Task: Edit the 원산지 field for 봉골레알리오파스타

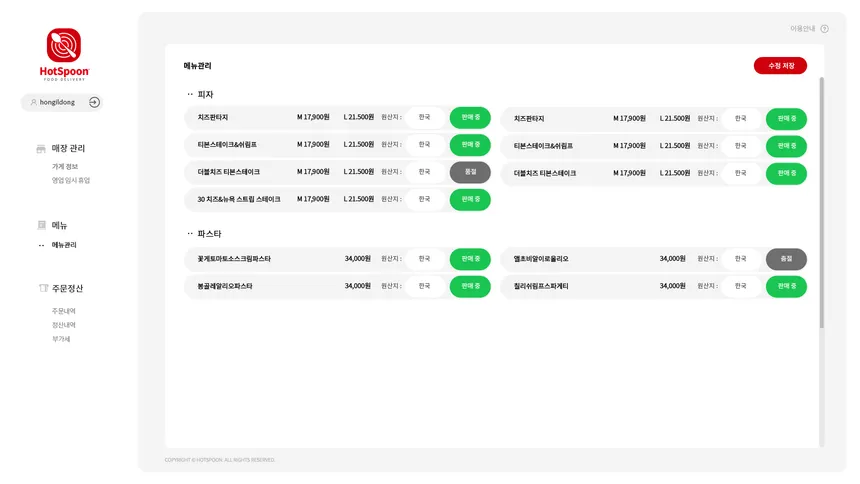Action: [425, 286]
